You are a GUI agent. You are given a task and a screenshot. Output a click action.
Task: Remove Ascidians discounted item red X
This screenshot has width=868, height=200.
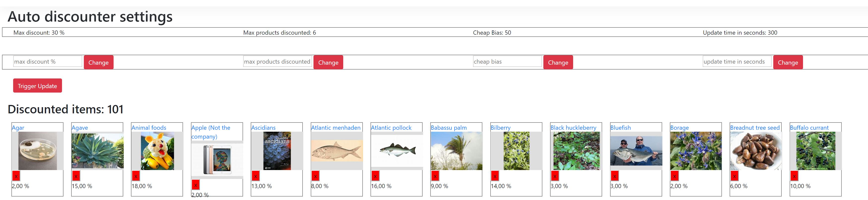pyautogui.click(x=255, y=176)
